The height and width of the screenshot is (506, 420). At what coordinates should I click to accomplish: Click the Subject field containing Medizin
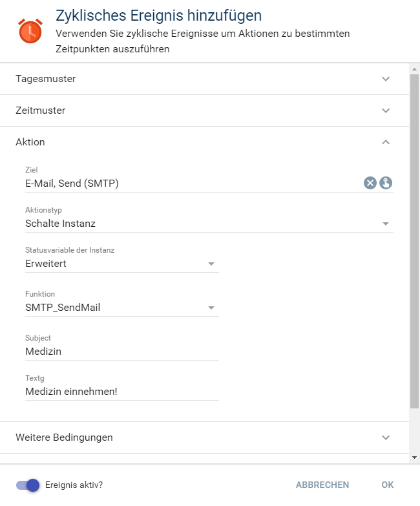[x=121, y=352]
